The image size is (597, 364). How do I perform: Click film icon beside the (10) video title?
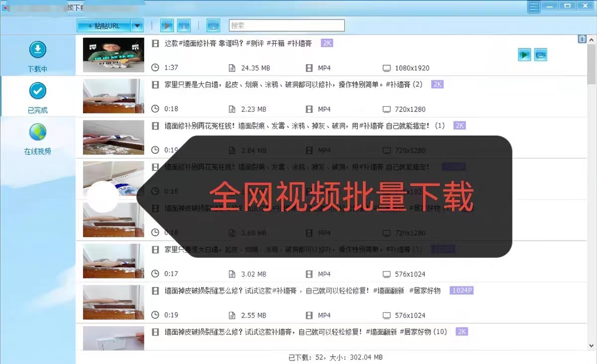[x=155, y=332]
